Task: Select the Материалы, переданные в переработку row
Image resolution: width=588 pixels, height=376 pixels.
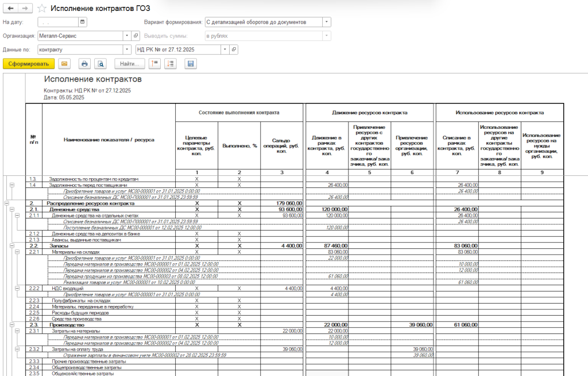Action: [x=92, y=306]
